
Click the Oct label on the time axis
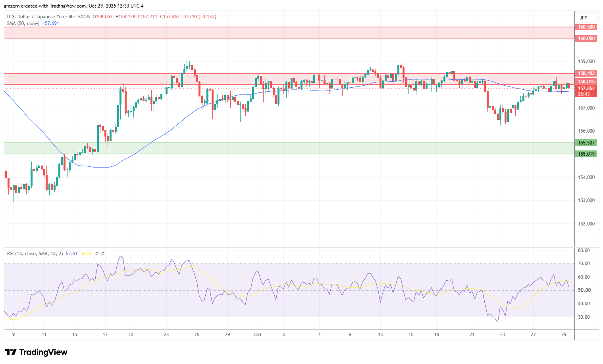coord(258,335)
